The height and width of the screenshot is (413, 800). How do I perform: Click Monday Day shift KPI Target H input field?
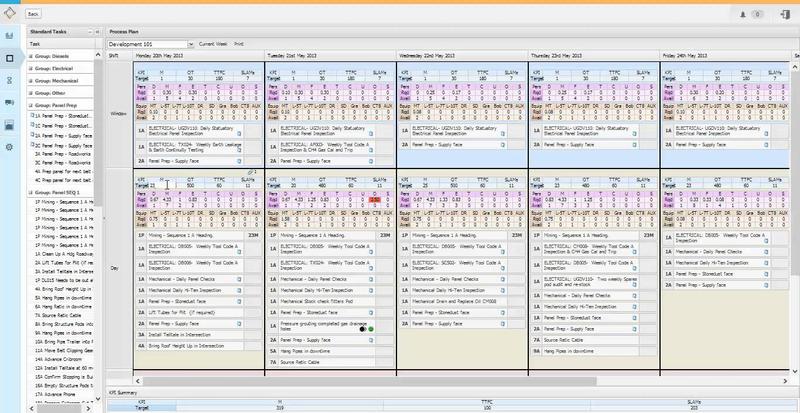162,185
